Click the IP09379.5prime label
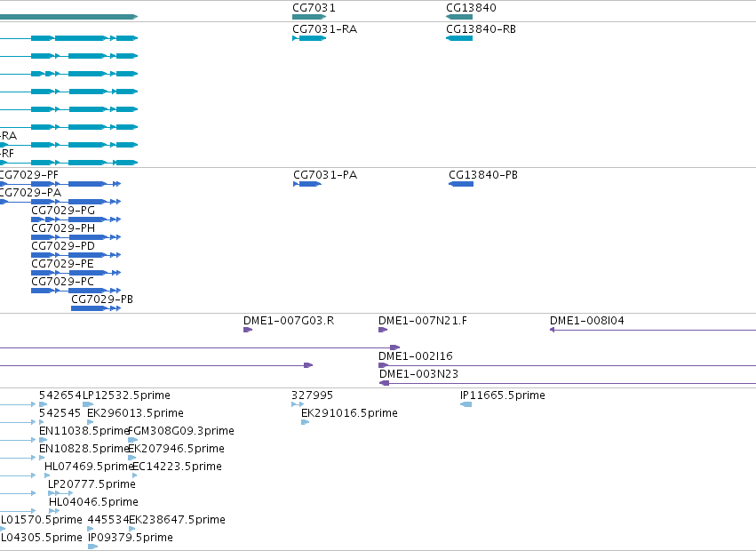 tap(131, 538)
